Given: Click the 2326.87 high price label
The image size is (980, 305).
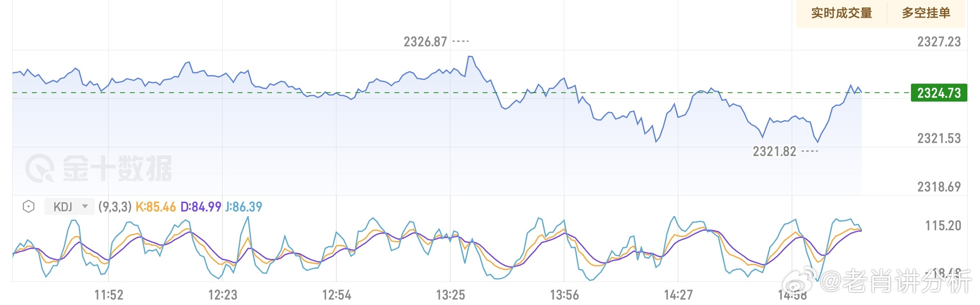Looking at the screenshot, I should coord(425,42).
